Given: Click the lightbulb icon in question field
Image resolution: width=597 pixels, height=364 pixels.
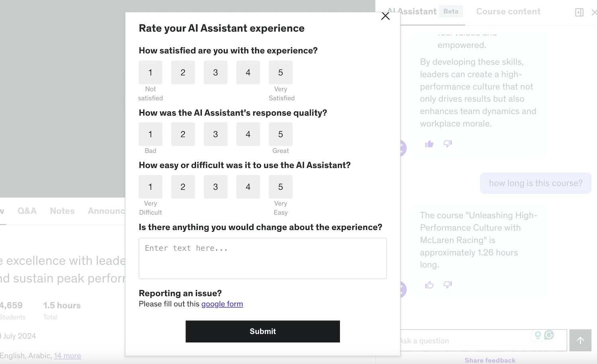Looking at the screenshot, I should click(538, 335).
